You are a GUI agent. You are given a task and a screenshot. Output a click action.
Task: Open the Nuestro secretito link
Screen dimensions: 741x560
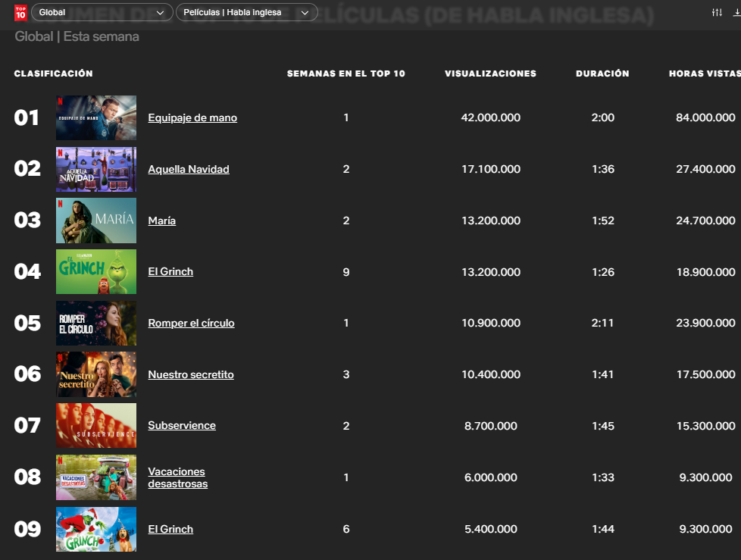pyautogui.click(x=191, y=375)
